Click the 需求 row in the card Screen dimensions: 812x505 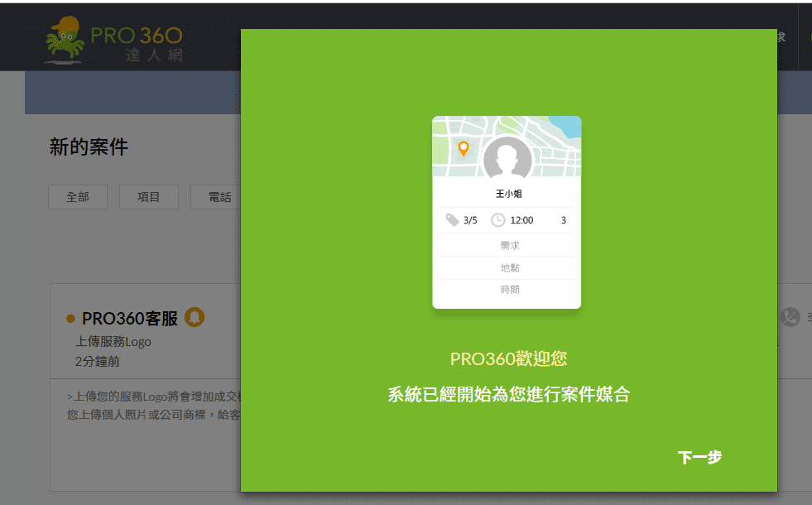tap(507, 245)
